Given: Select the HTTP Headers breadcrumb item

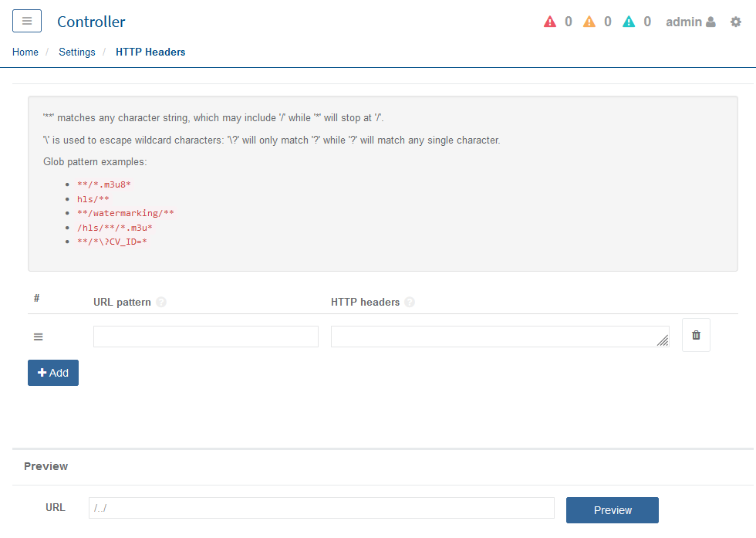Looking at the screenshot, I should tap(150, 52).
